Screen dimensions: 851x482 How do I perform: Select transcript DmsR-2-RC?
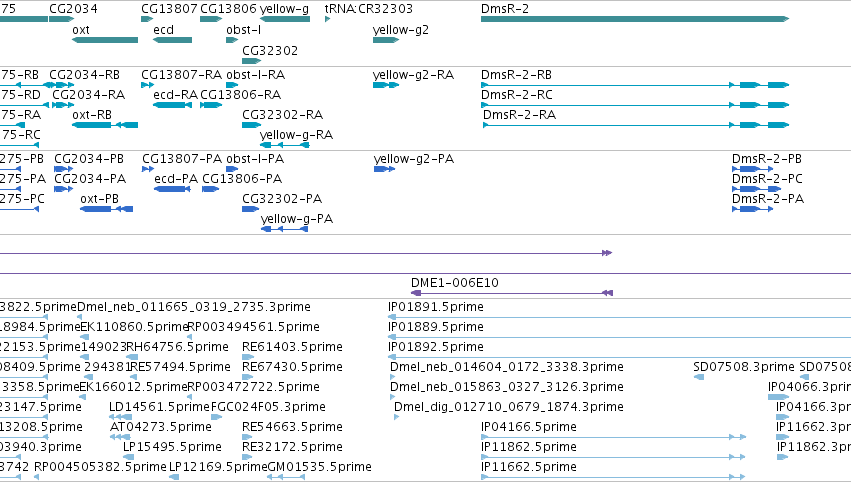point(634,105)
